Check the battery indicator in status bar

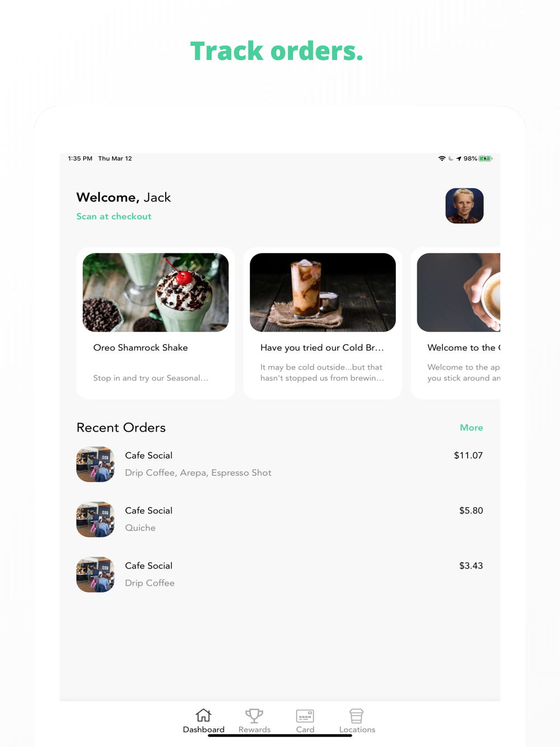pyautogui.click(x=485, y=158)
